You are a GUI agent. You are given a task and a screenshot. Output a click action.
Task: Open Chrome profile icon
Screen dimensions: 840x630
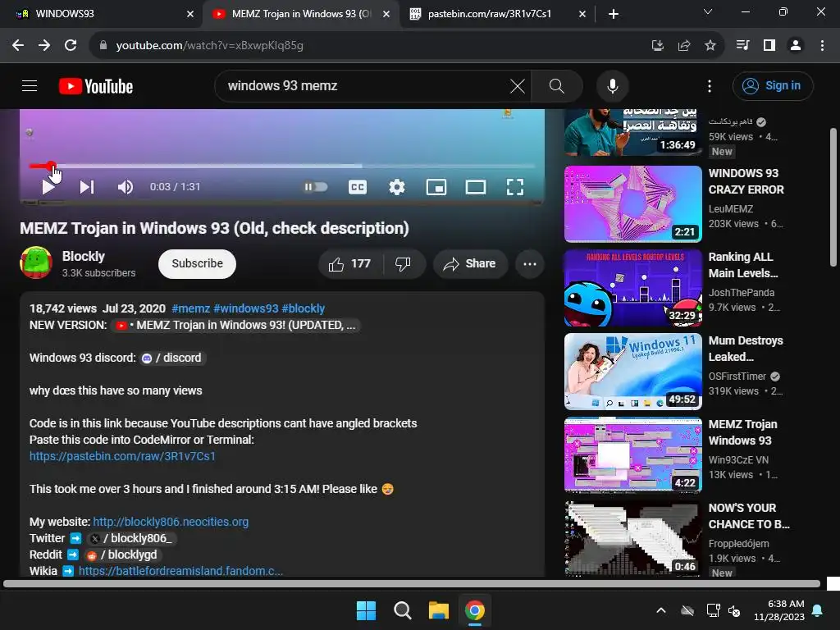796,46
